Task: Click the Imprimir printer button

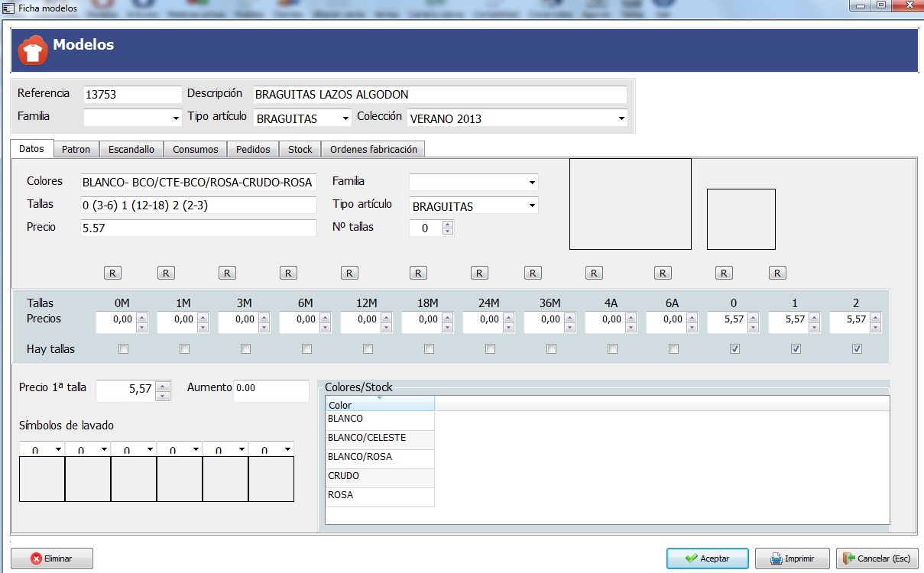Action: click(x=792, y=558)
